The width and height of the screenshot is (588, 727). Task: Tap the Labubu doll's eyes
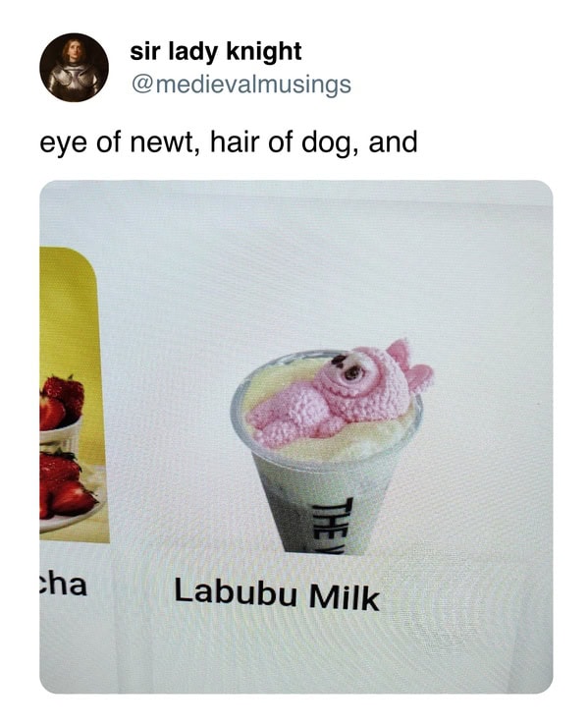point(347,367)
